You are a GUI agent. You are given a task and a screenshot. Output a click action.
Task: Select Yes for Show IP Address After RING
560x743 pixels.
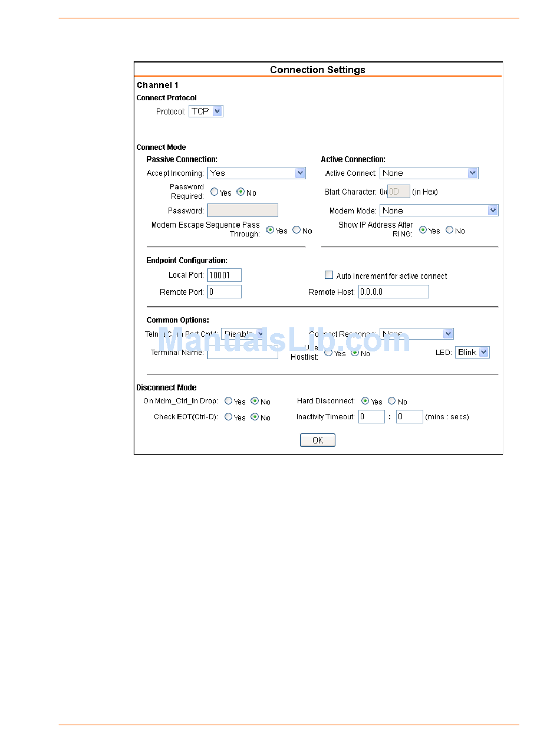coord(423,230)
